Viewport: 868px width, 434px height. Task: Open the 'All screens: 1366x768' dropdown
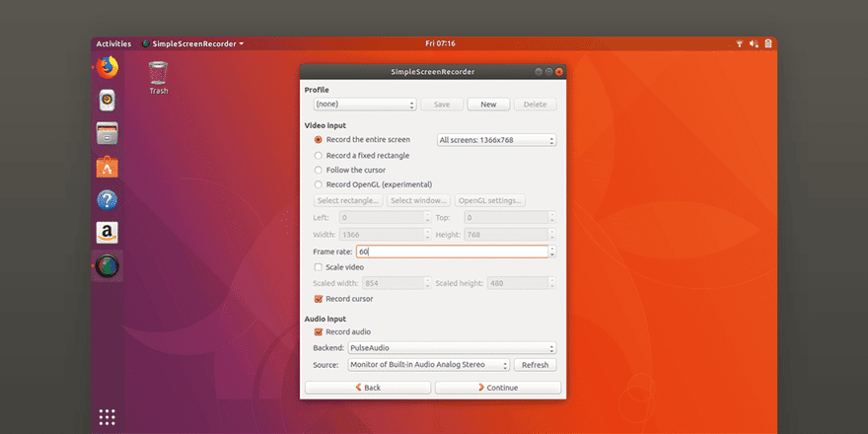[x=496, y=140]
